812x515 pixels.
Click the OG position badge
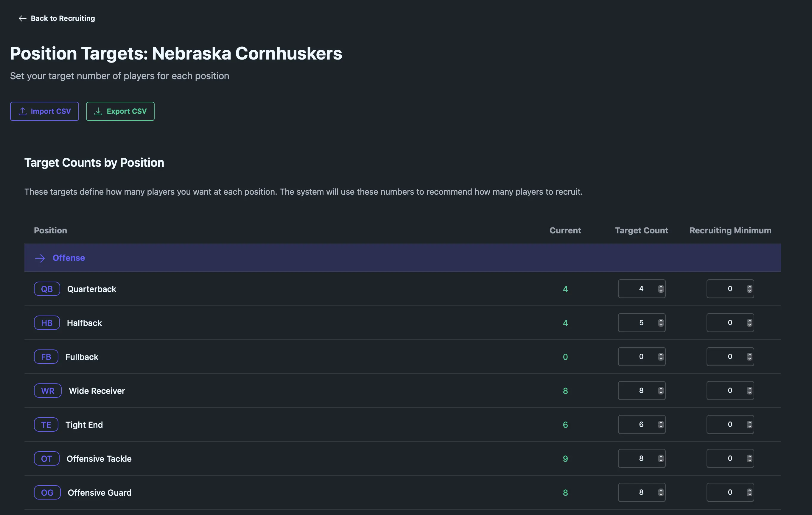point(47,492)
